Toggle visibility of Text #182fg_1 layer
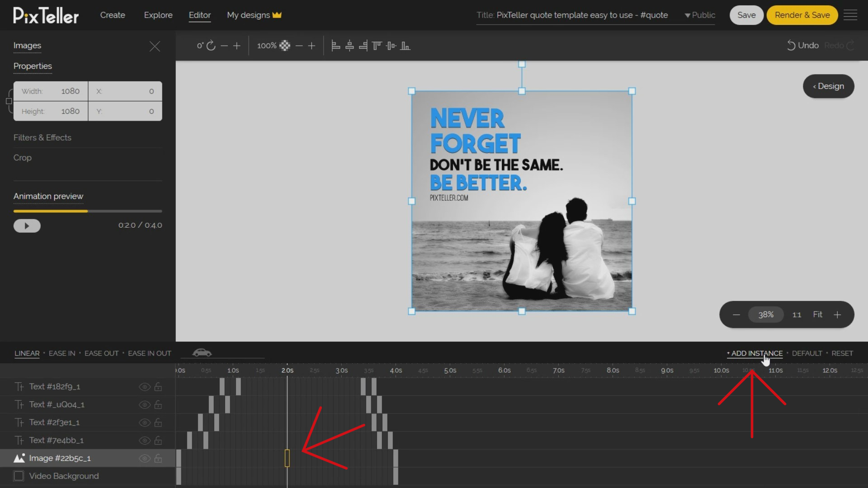 [x=145, y=387]
